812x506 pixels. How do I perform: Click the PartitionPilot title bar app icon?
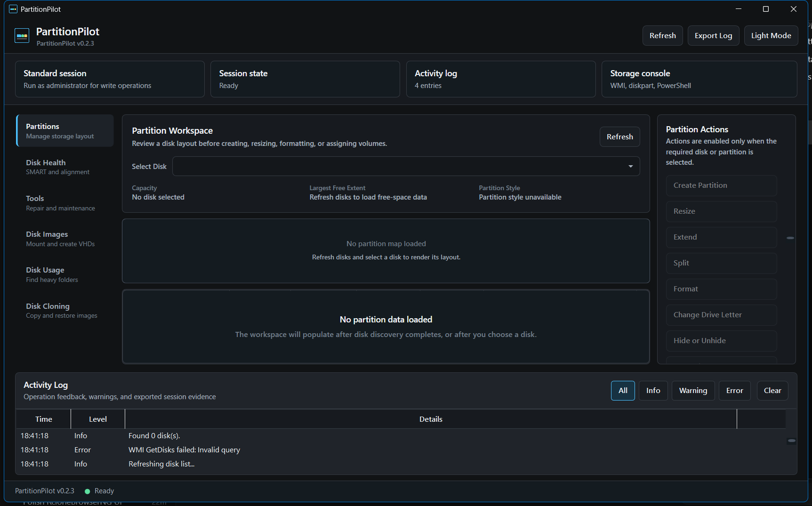click(13, 9)
